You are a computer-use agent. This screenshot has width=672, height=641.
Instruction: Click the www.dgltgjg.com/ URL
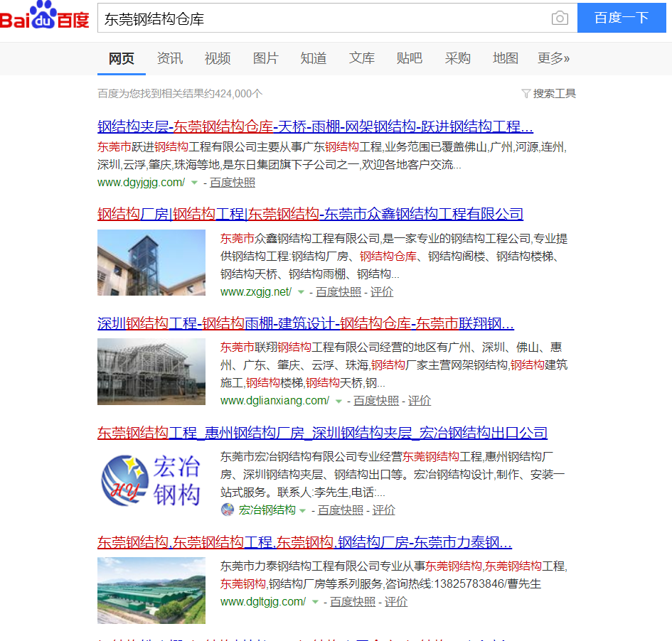pos(263,602)
